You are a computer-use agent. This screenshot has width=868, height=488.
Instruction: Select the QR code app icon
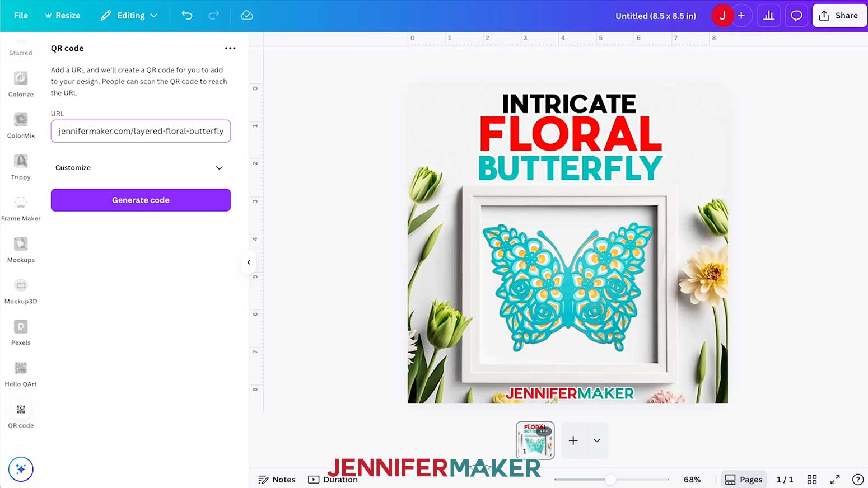21,415
